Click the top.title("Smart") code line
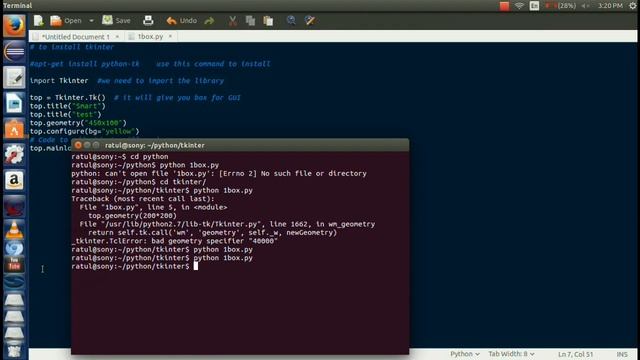This screenshot has height=360, width=640. point(67,106)
